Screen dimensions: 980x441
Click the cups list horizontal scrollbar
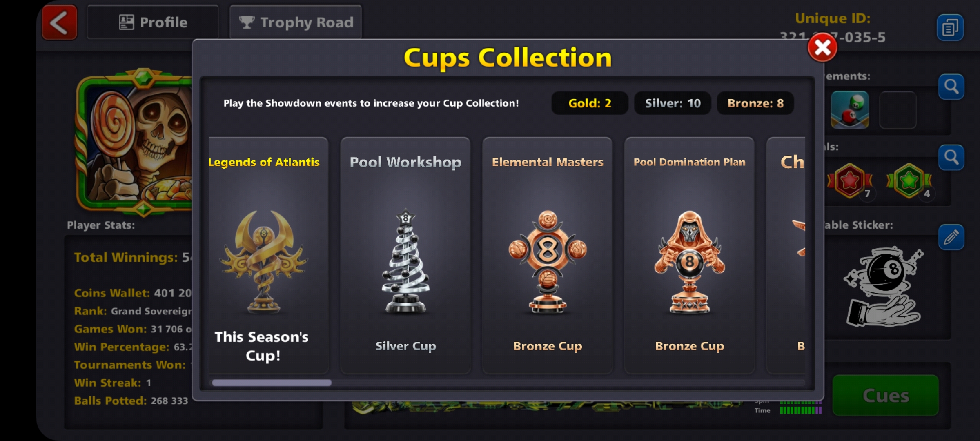(508, 383)
